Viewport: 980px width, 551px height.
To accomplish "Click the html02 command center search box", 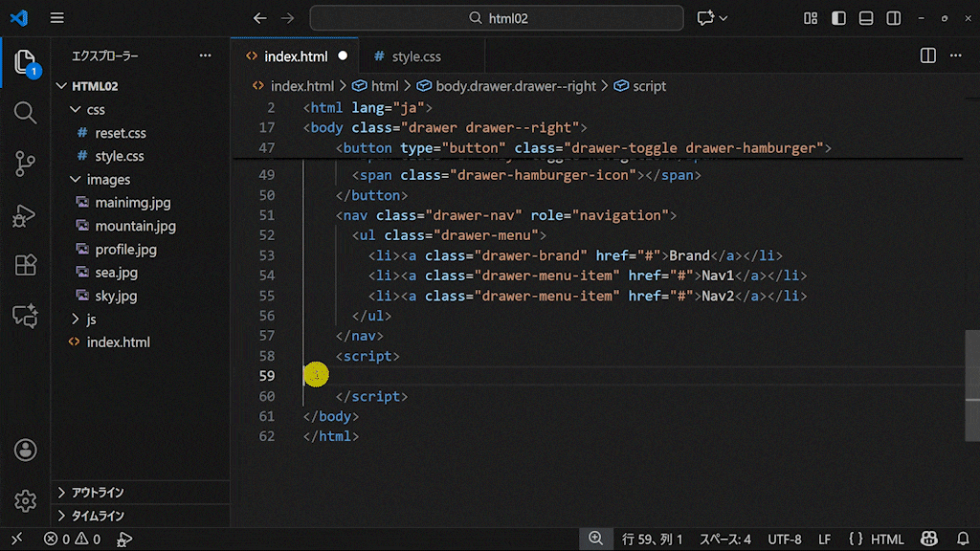I will pyautogui.click(x=497, y=18).
